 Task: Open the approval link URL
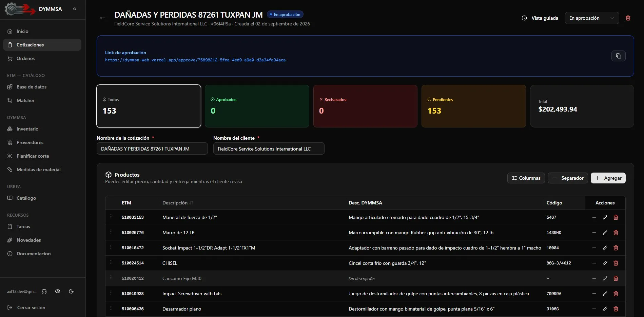click(x=195, y=60)
